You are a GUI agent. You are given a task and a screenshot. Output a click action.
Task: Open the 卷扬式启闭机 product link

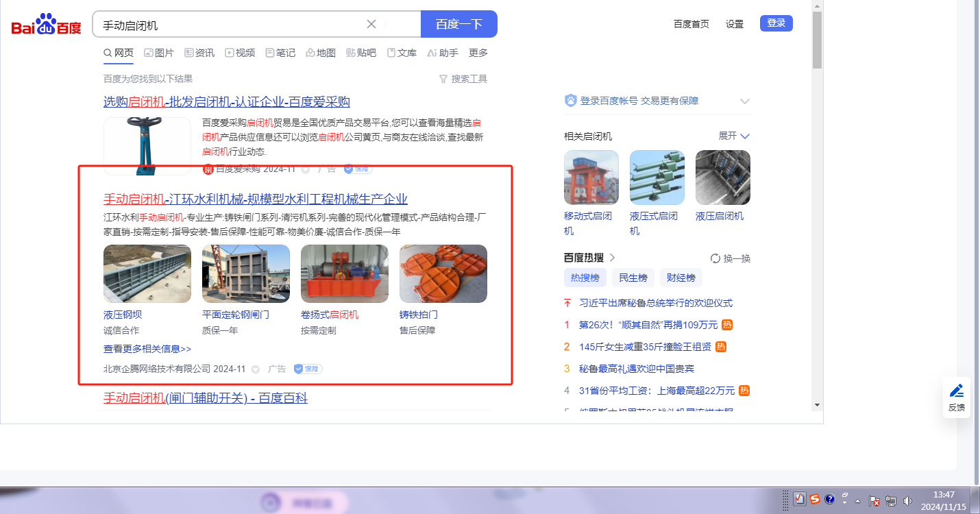click(330, 315)
